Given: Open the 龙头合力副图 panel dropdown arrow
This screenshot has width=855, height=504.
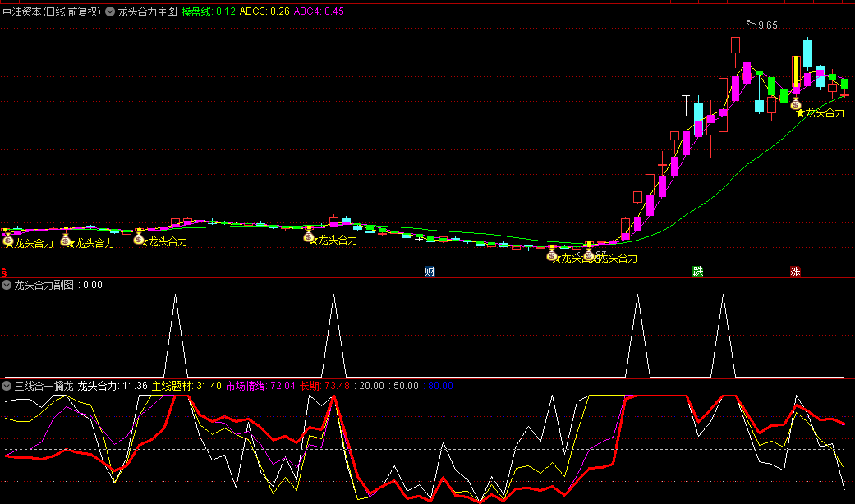Looking at the screenshot, I should point(7,285).
